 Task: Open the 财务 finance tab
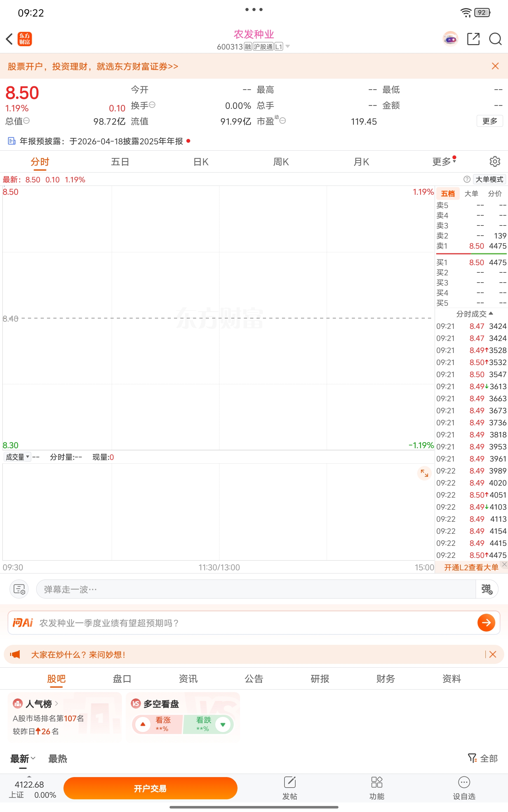click(385, 678)
